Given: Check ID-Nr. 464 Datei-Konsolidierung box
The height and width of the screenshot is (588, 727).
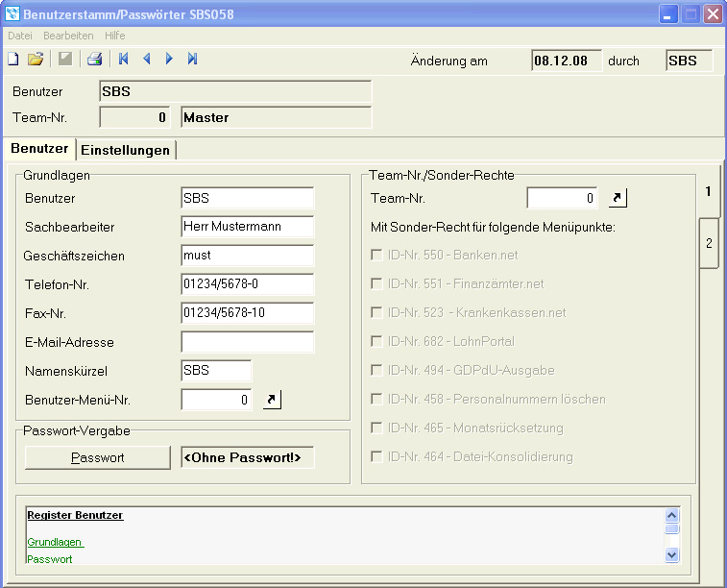Looking at the screenshot, I should (377, 456).
